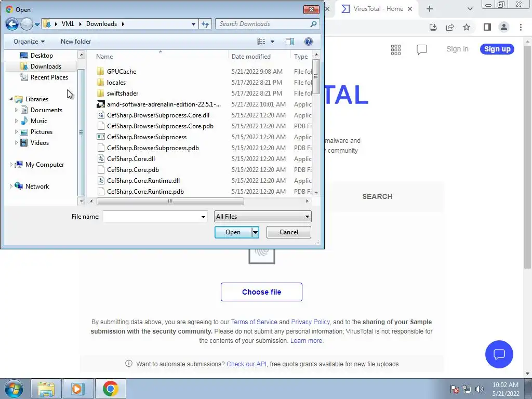Select the CefSharp.Core.Runtime.dll file
The image size is (532, 399).
pyautogui.click(x=143, y=181)
